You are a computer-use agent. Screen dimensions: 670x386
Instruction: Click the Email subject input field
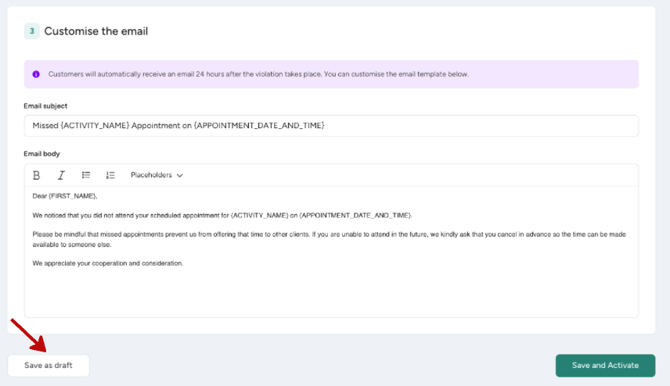tap(331, 126)
